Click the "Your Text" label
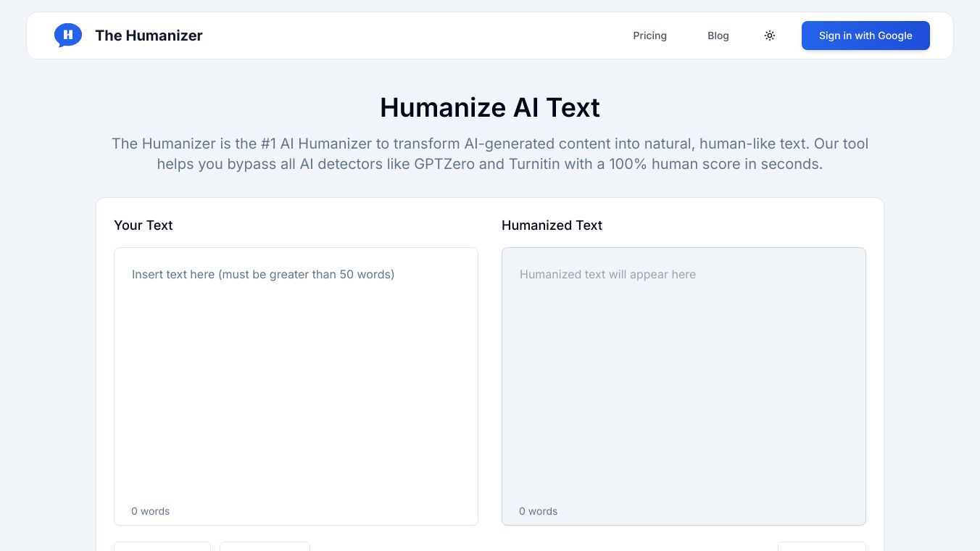This screenshot has height=551, width=980. tap(143, 225)
